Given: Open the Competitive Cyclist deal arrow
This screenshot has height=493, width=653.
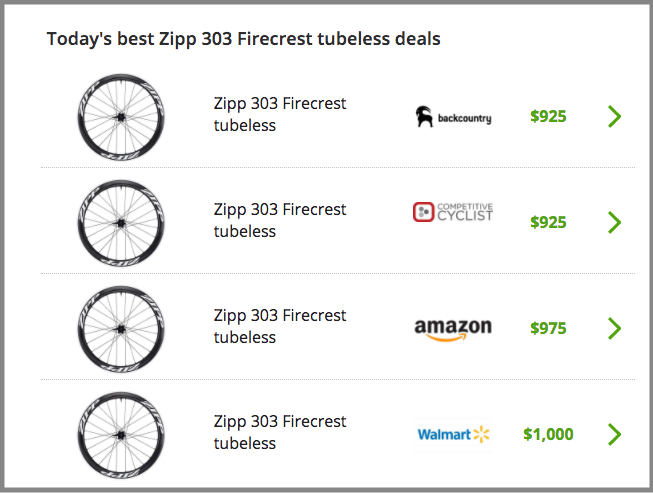Looking at the screenshot, I should click(614, 222).
